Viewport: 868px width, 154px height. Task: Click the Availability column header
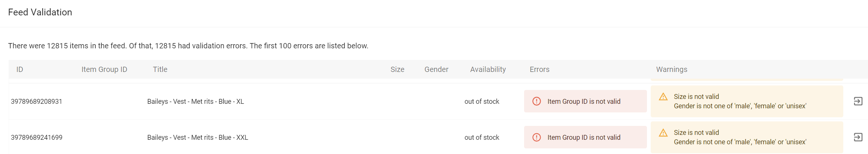point(488,69)
